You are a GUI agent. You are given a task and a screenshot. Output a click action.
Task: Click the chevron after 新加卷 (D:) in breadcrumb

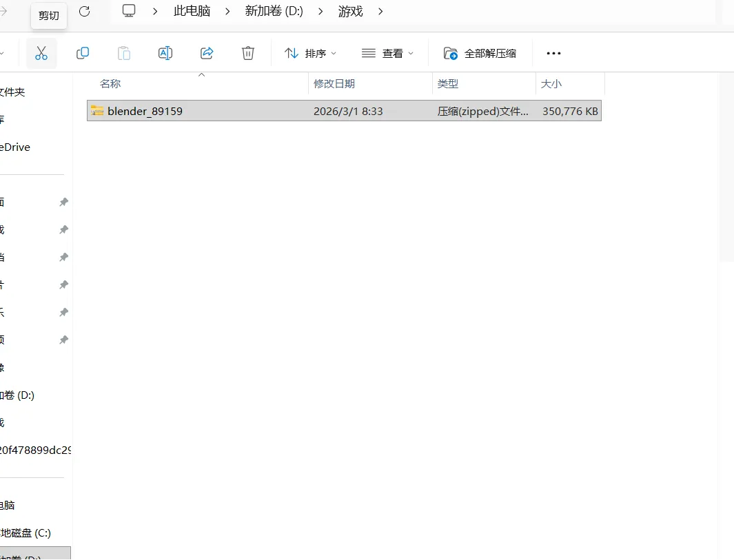click(320, 11)
